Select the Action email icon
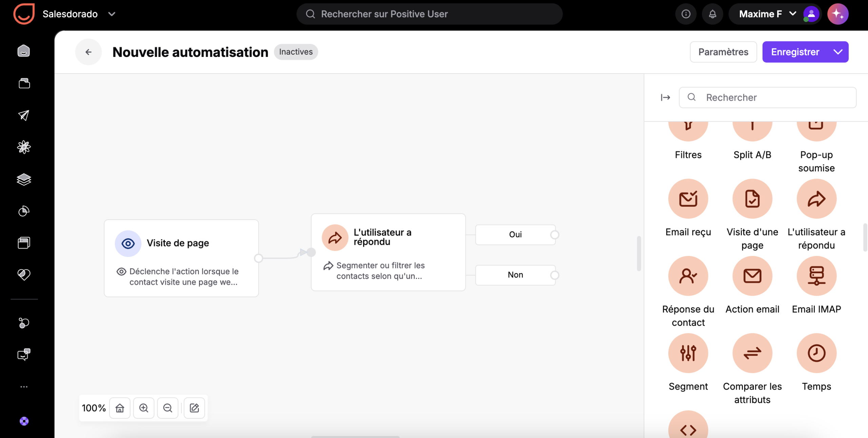 [x=752, y=276]
